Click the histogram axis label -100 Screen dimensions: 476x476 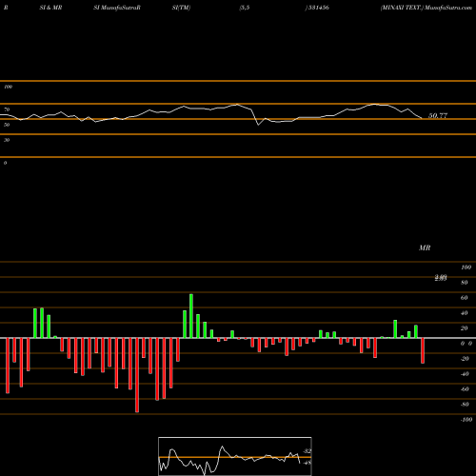pos(466,420)
